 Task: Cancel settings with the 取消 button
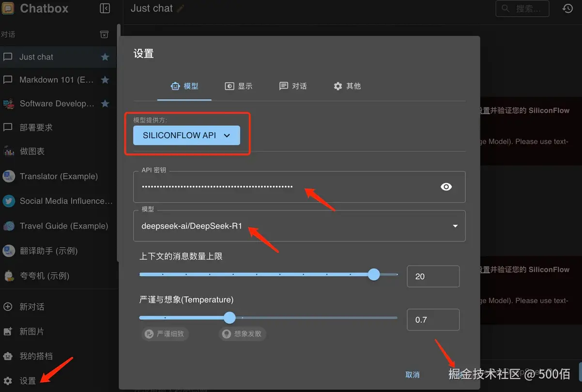(x=412, y=374)
